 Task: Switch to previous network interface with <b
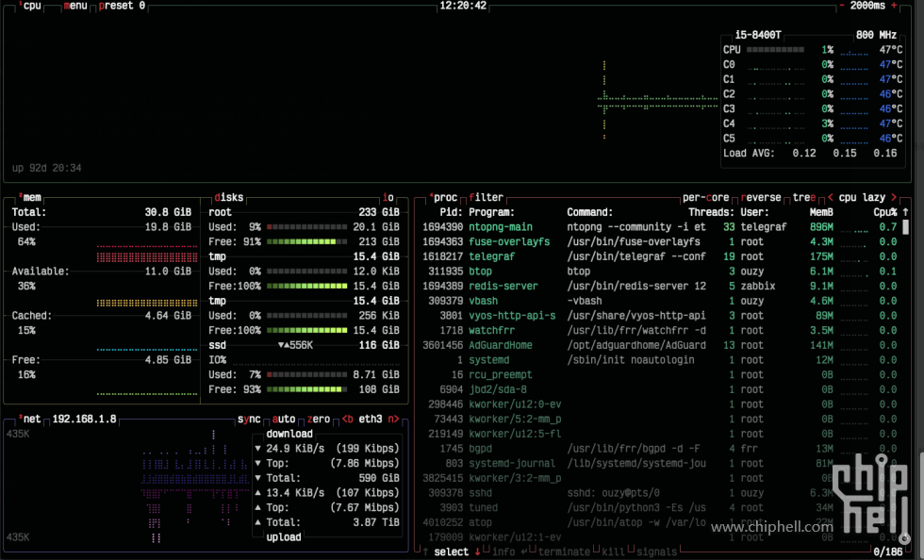tap(348, 420)
